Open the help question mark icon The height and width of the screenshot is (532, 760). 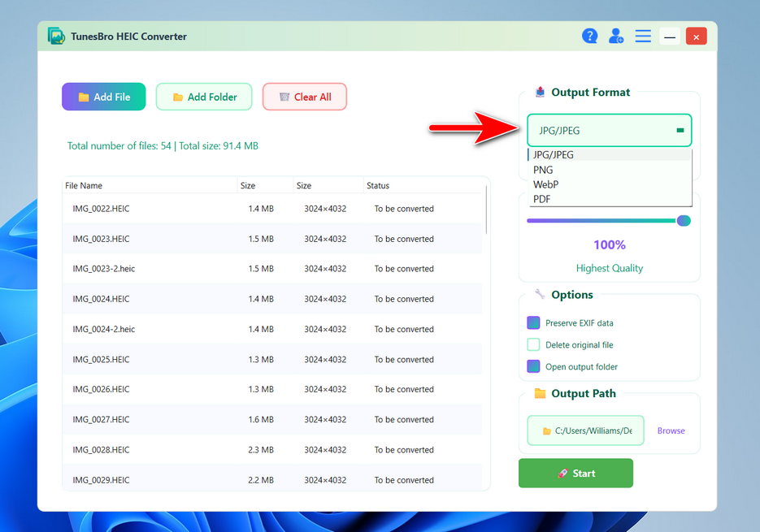click(x=589, y=36)
